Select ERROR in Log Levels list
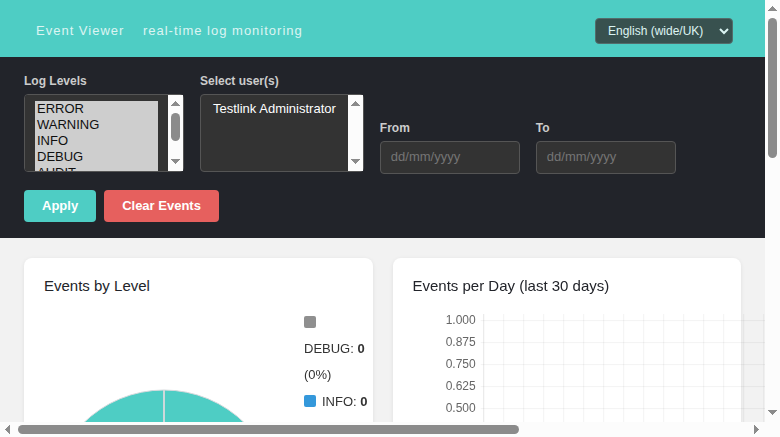This screenshot has height=437, width=780. pos(97,109)
